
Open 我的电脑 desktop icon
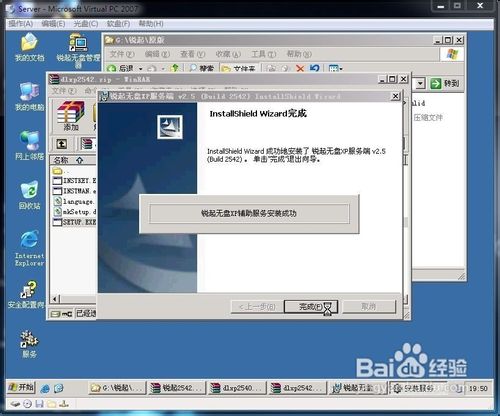pos(29,97)
